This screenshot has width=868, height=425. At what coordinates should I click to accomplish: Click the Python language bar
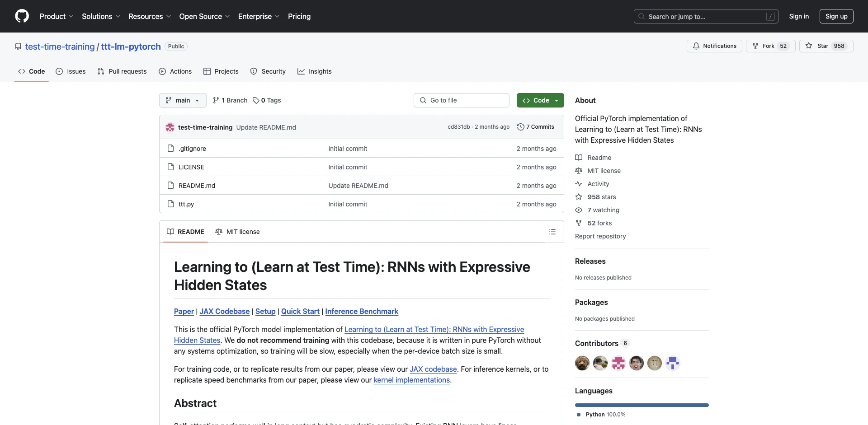tap(642, 405)
